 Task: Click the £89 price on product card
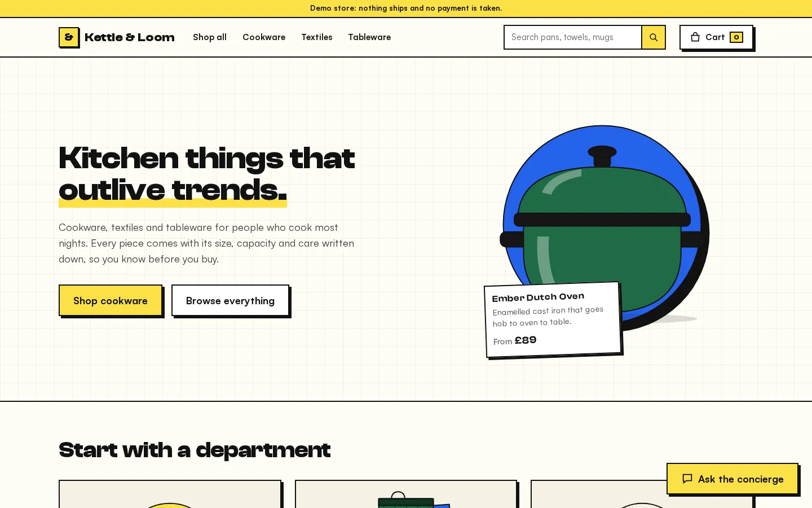tap(526, 340)
